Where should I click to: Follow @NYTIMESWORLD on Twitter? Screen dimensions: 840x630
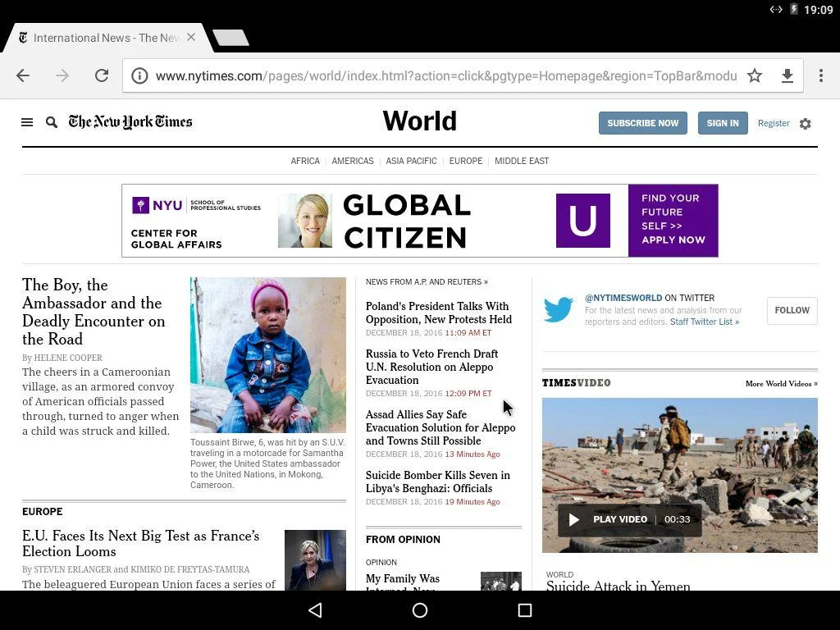tap(791, 310)
